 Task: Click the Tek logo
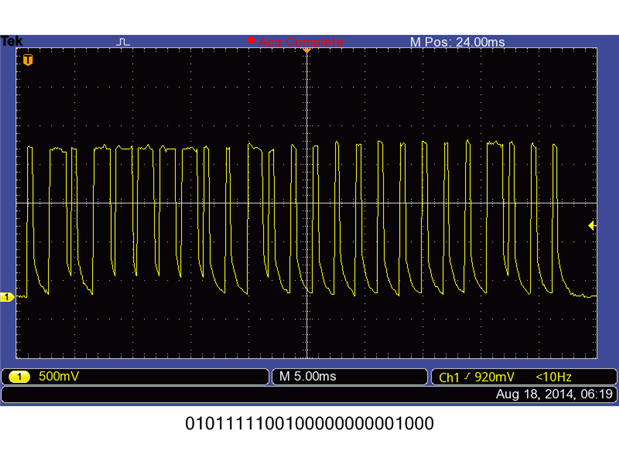(x=11, y=41)
